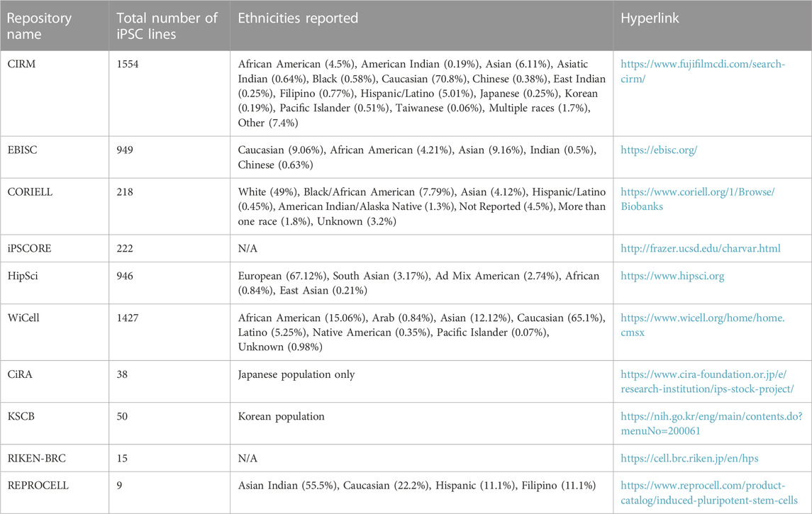
Task: Click the CIRM ethnicities text starting 'African American (4.5%)'
Action: pyautogui.click(x=421, y=94)
